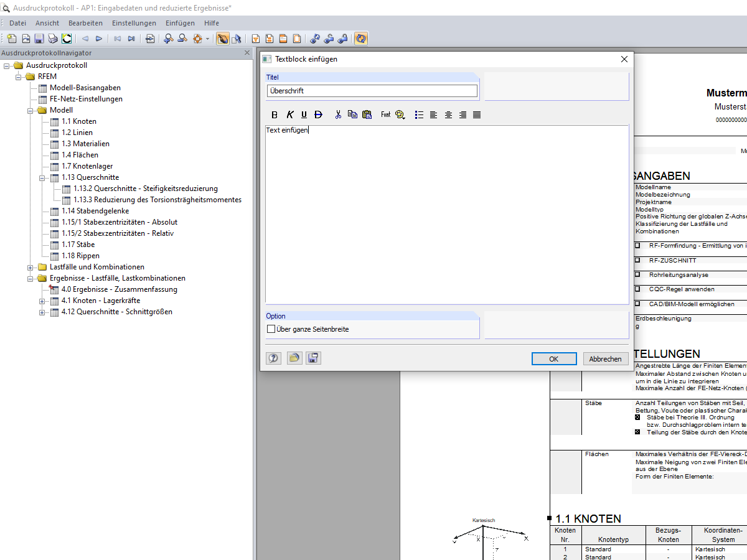The width and height of the screenshot is (747, 560).
Task: Center the text alignment
Action: pos(448,114)
